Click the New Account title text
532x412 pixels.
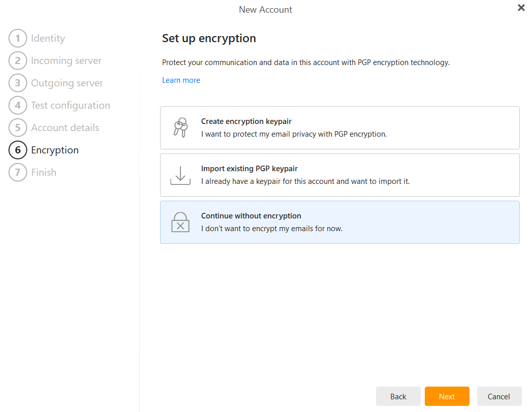click(x=265, y=9)
